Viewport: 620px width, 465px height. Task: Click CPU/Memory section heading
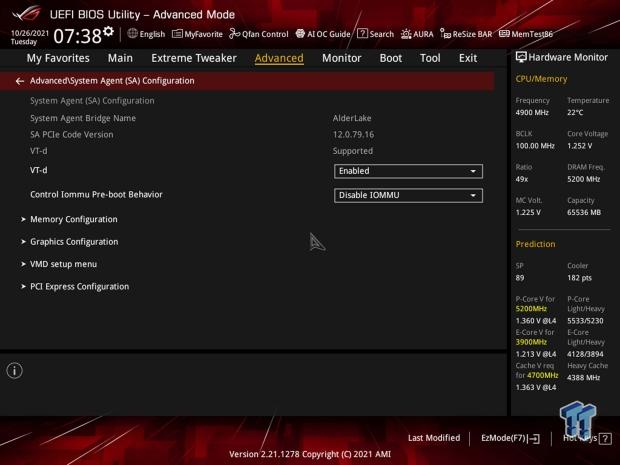tap(541, 79)
